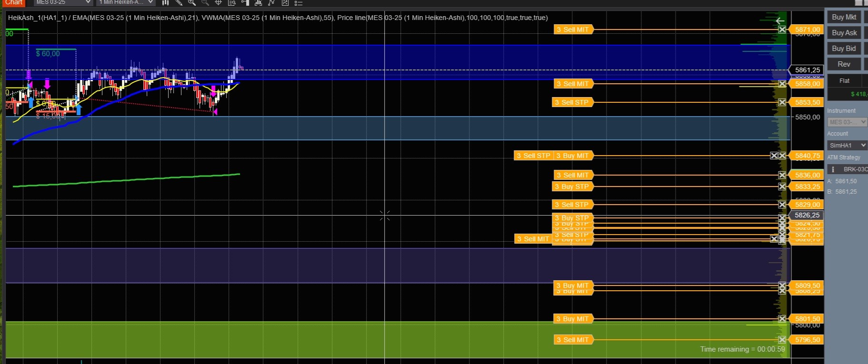Click the HeikAsh_1 indicator label text

(37, 18)
